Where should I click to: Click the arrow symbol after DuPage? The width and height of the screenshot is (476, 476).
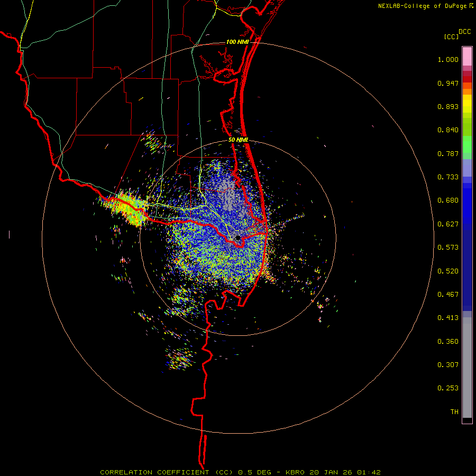click(x=471, y=6)
